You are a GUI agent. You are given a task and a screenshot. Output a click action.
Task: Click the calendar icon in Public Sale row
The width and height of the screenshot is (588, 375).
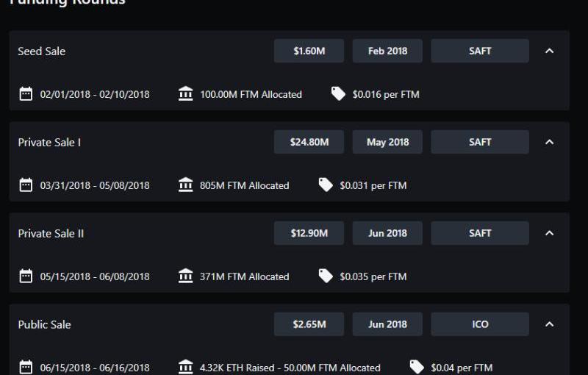pyautogui.click(x=26, y=367)
